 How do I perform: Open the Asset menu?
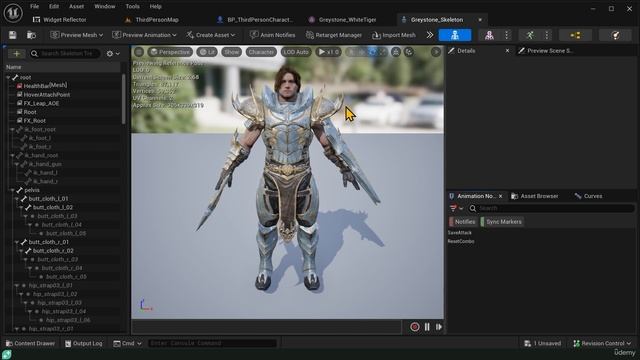click(x=76, y=7)
